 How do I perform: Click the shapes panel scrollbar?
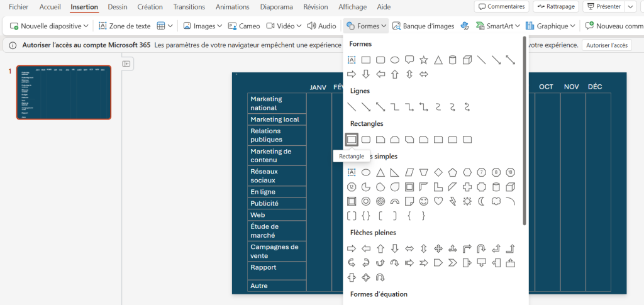(525, 131)
